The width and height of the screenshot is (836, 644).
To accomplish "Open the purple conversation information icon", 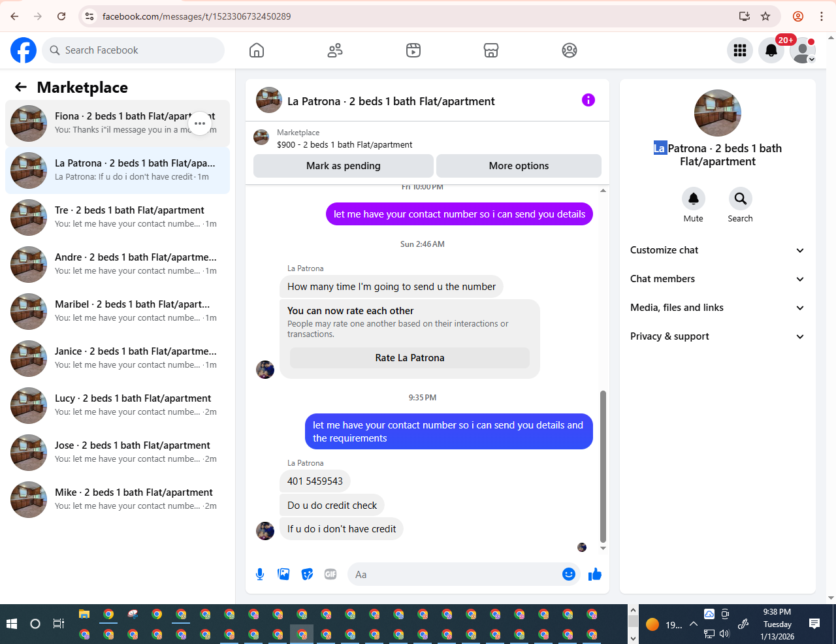I will (x=588, y=100).
